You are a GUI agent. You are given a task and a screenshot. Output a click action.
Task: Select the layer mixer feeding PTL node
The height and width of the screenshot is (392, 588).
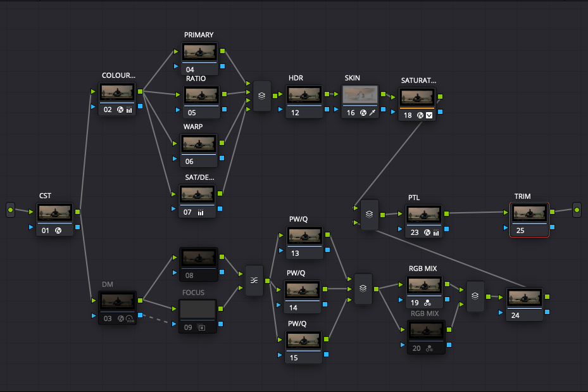coord(370,215)
